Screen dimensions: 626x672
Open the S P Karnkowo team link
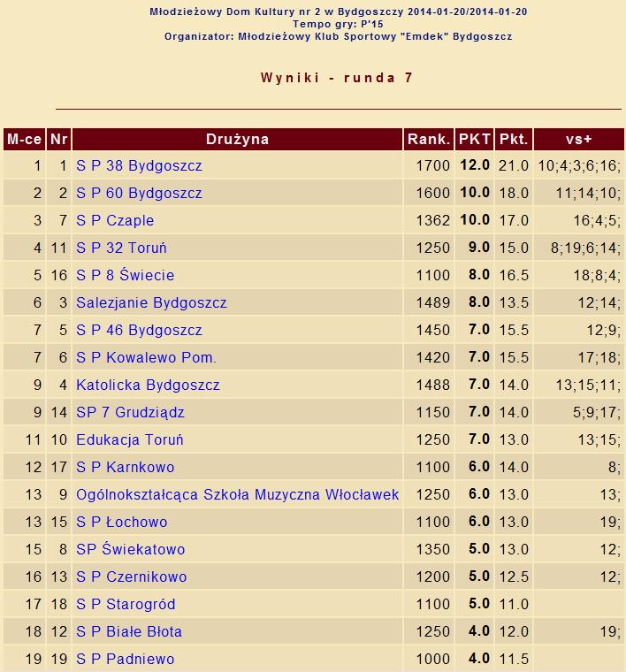pyautogui.click(x=126, y=467)
